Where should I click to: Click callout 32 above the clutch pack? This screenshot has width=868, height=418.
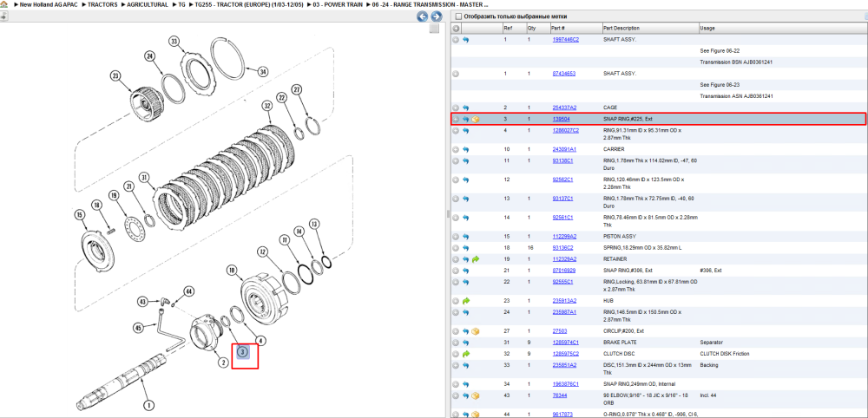coord(268,106)
